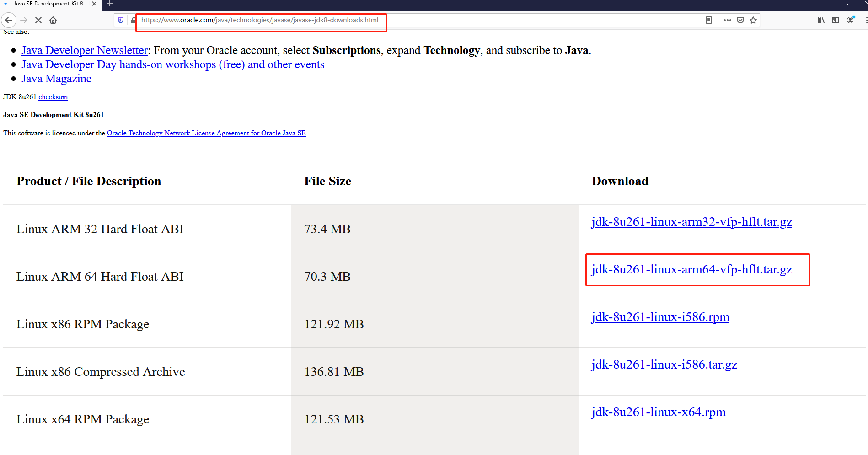868x455 pixels.
Task: Download jdk-8u261-linux-arm64-vfp-hflt.tar.gz
Action: [x=691, y=269]
